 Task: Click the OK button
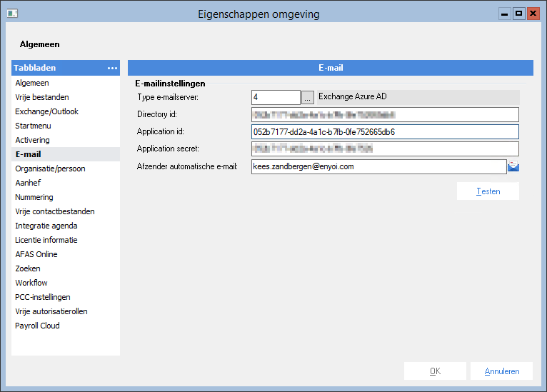click(435, 371)
